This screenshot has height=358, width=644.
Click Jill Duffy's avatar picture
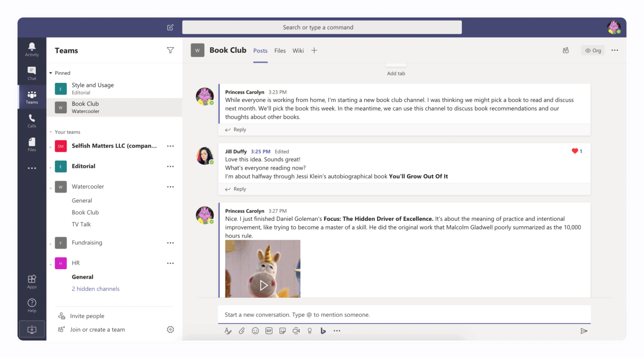205,156
